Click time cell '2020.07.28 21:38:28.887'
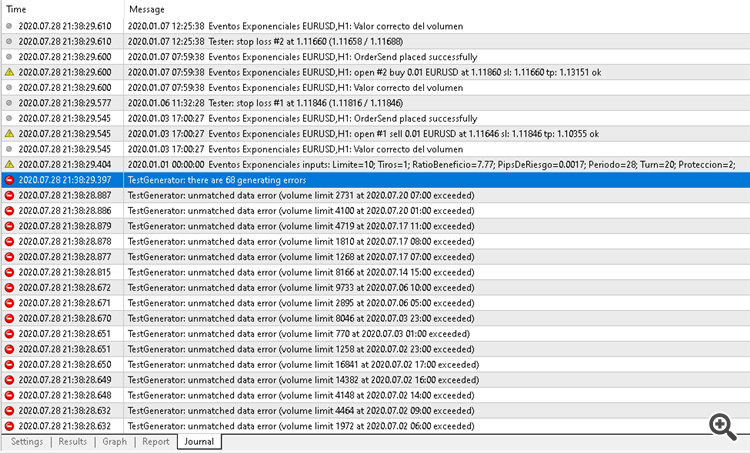750x453 pixels. pos(65,195)
